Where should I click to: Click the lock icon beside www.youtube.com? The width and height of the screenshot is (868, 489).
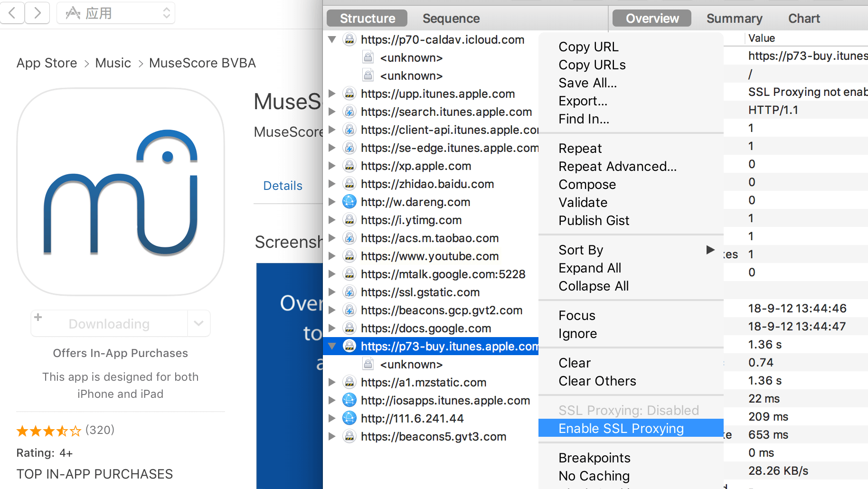click(x=349, y=256)
